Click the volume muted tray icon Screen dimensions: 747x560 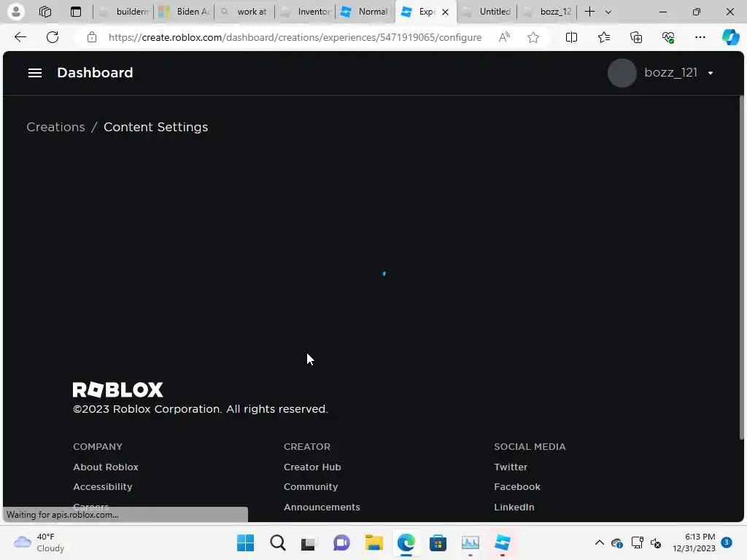click(656, 542)
